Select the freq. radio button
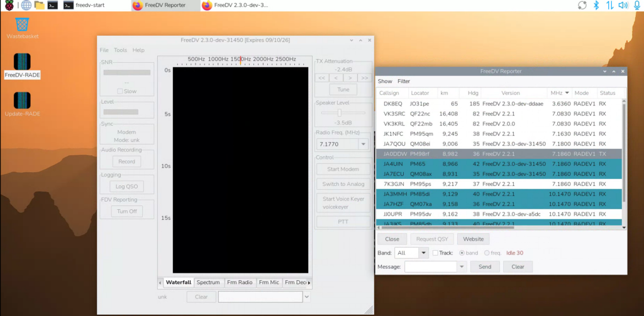The image size is (644, 316). pos(487,253)
